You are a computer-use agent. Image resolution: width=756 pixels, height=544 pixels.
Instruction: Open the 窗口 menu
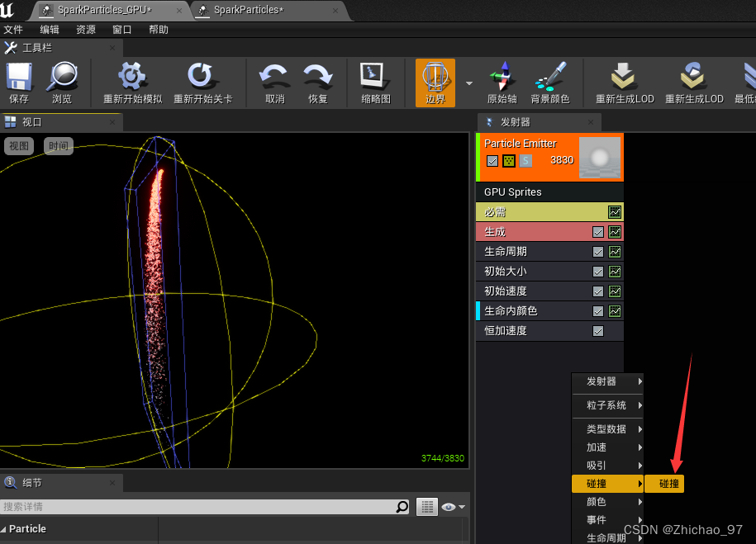122,30
